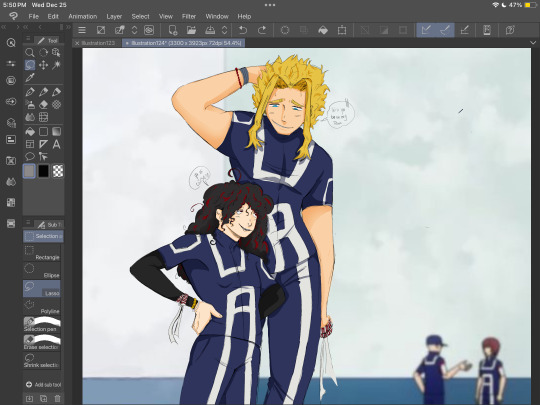Click the Save icon in command bar

pos(210,30)
